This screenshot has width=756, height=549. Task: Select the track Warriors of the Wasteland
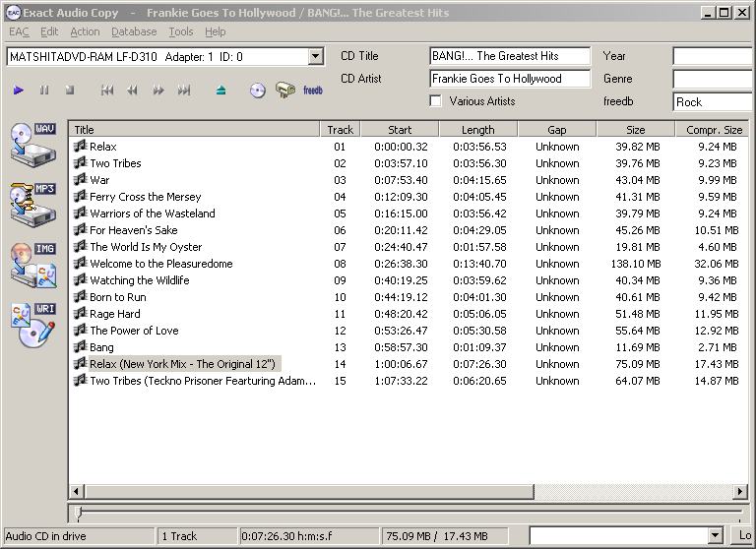point(153,213)
